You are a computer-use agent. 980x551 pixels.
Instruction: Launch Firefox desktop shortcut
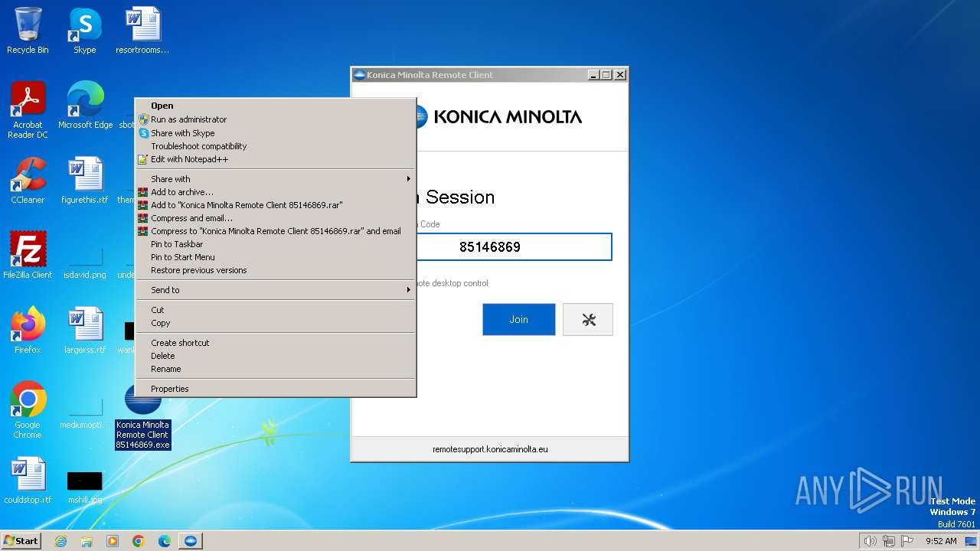pyautogui.click(x=28, y=330)
